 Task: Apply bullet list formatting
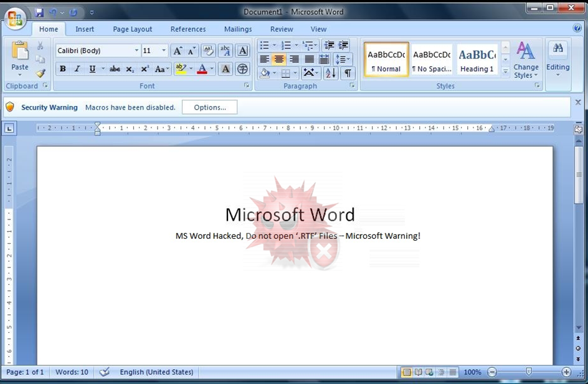pyautogui.click(x=265, y=46)
